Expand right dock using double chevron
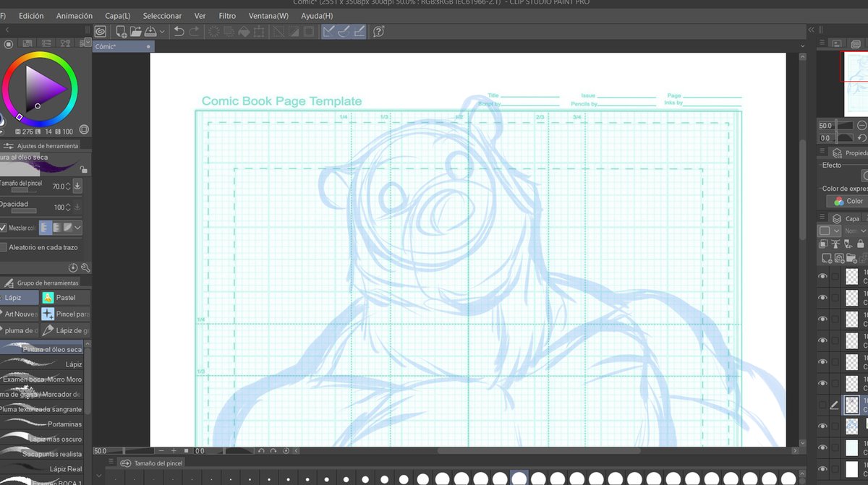This screenshot has height=485, width=868. (812, 30)
